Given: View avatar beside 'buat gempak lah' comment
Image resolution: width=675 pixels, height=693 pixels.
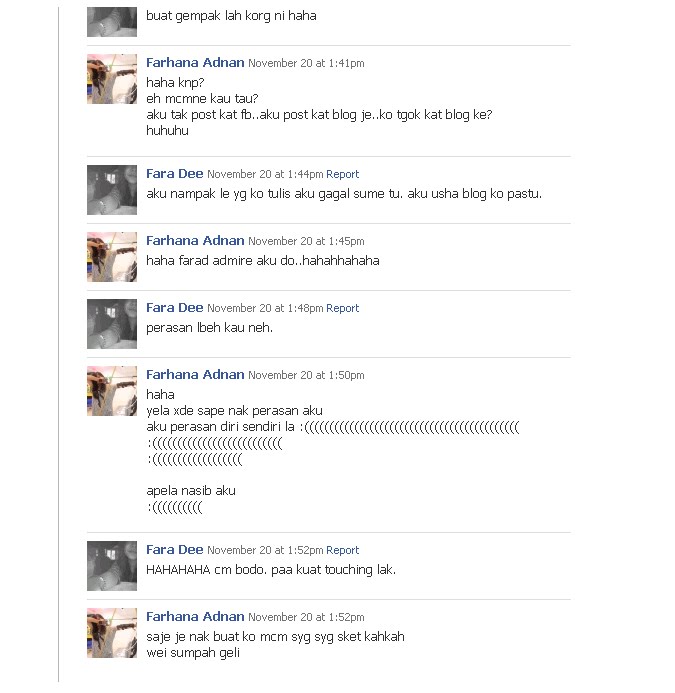Looking at the screenshot, I should coord(112,22).
